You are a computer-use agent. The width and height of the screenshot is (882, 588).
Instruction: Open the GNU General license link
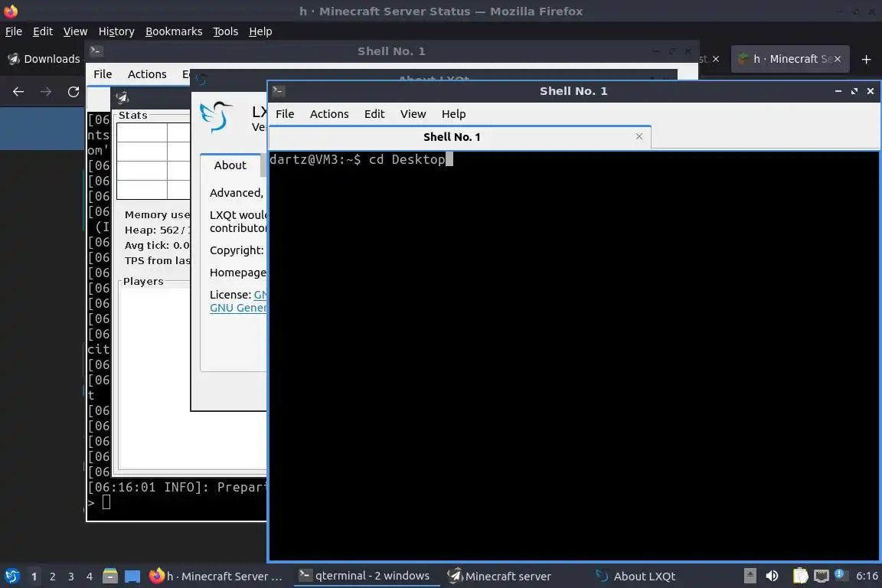(x=238, y=308)
